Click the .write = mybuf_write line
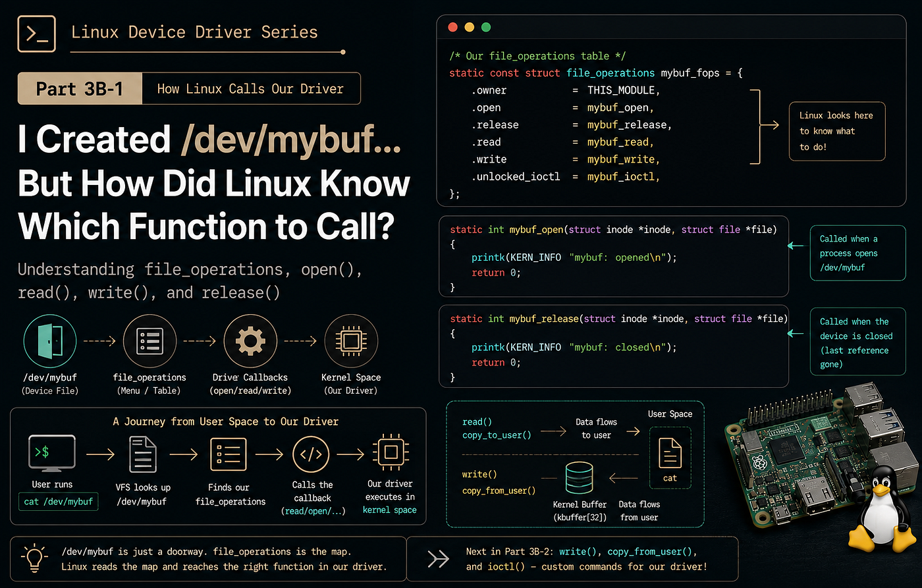 pyautogui.click(x=566, y=159)
